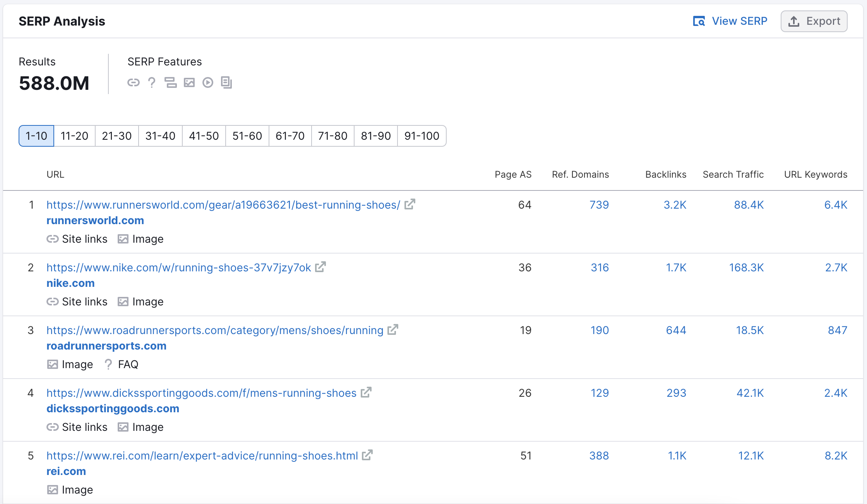Click the roadrunnersports.com domain link
Image resolution: width=867 pixels, height=504 pixels.
point(106,346)
